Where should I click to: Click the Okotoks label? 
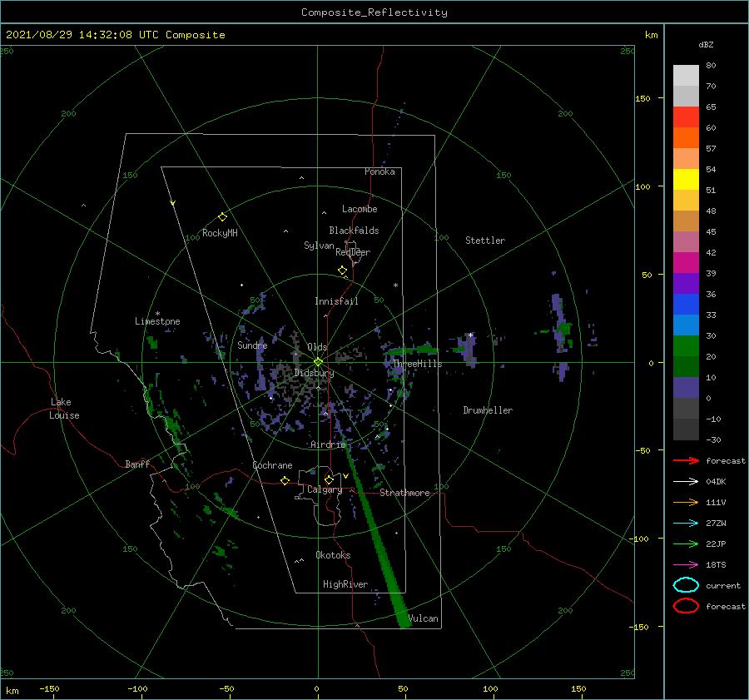coord(333,555)
